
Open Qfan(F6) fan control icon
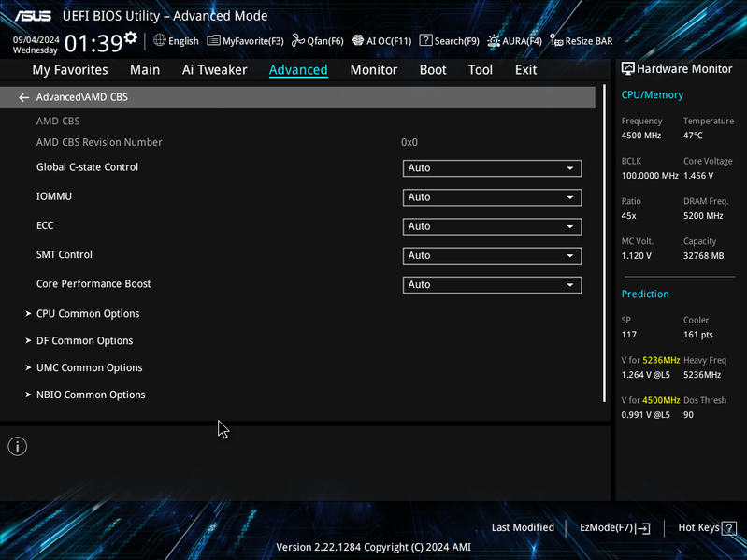point(298,40)
